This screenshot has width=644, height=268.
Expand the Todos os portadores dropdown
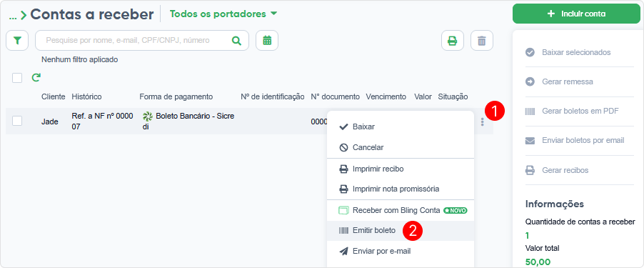[224, 14]
